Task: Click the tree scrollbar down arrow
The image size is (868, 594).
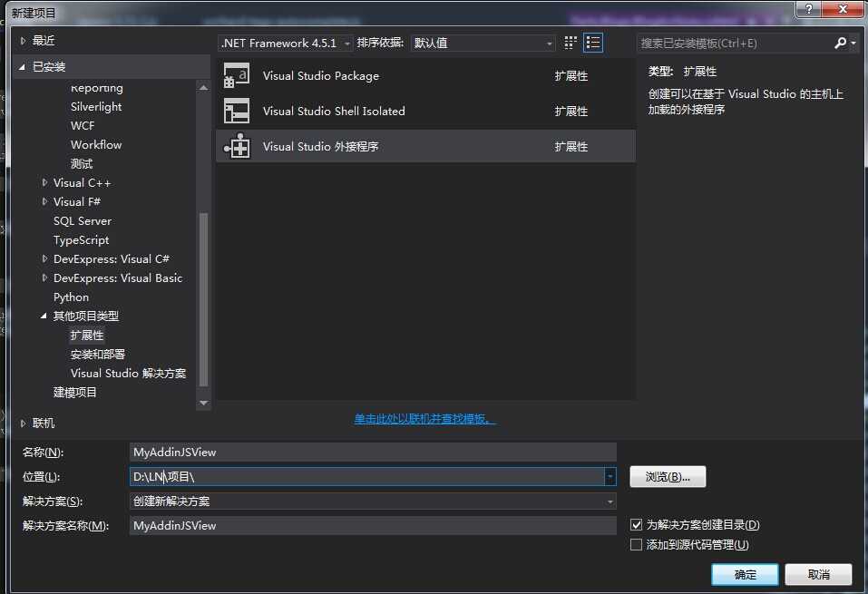Action: pyautogui.click(x=203, y=403)
